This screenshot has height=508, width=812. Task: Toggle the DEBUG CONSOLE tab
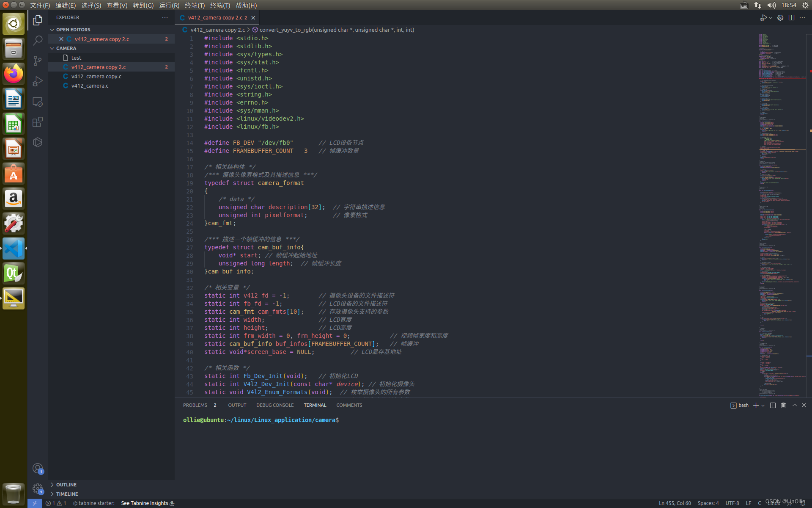coord(275,405)
